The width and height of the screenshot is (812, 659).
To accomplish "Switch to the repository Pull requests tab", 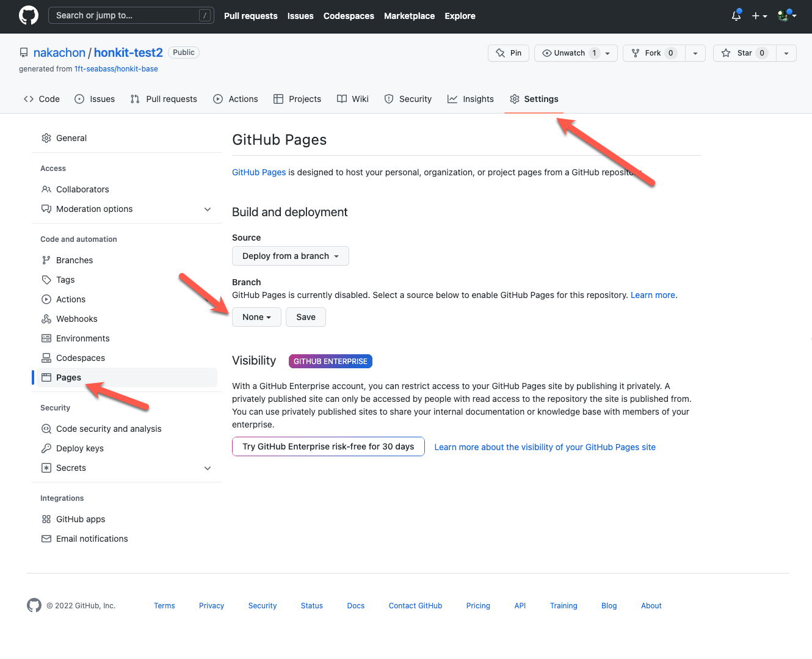I will click(164, 99).
